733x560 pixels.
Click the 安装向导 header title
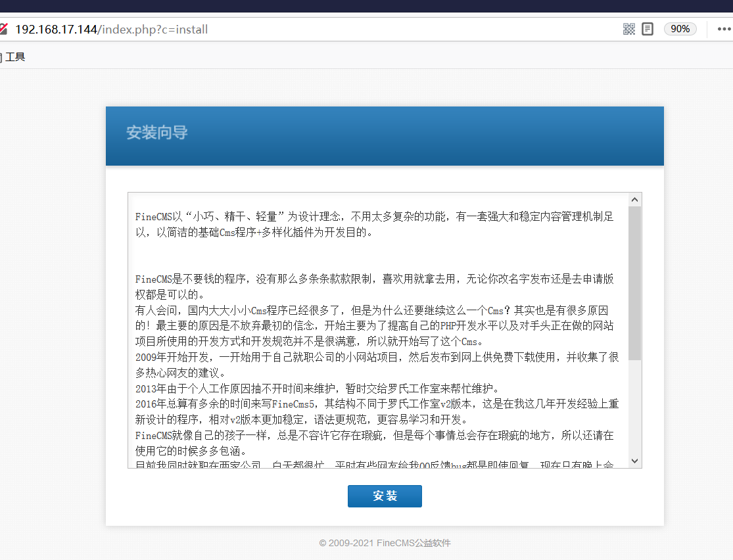pos(157,132)
